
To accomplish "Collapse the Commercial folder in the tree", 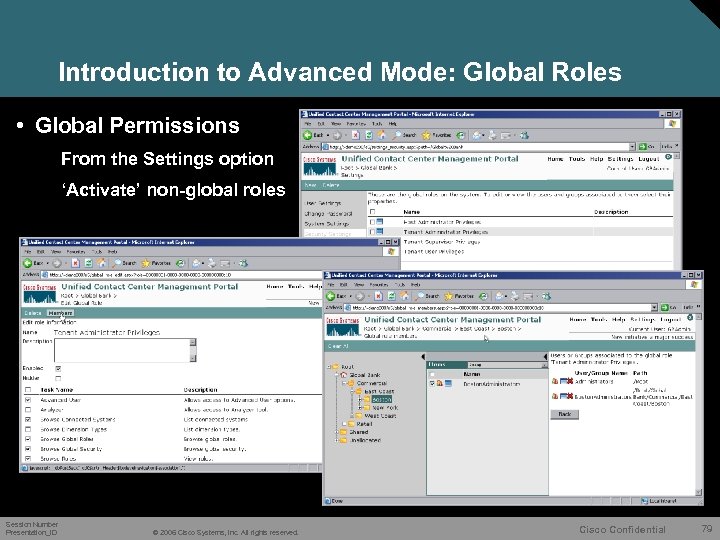I will (x=343, y=383).
